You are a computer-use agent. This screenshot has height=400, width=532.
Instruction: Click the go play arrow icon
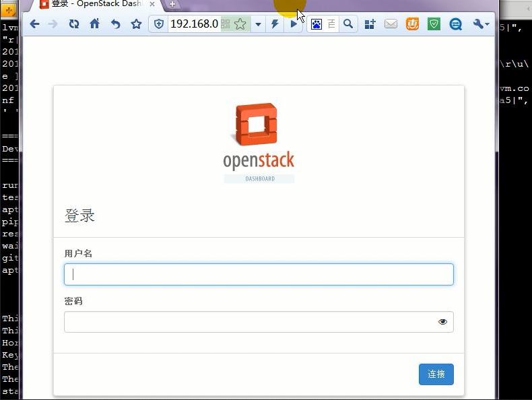(x=294, y=24)
